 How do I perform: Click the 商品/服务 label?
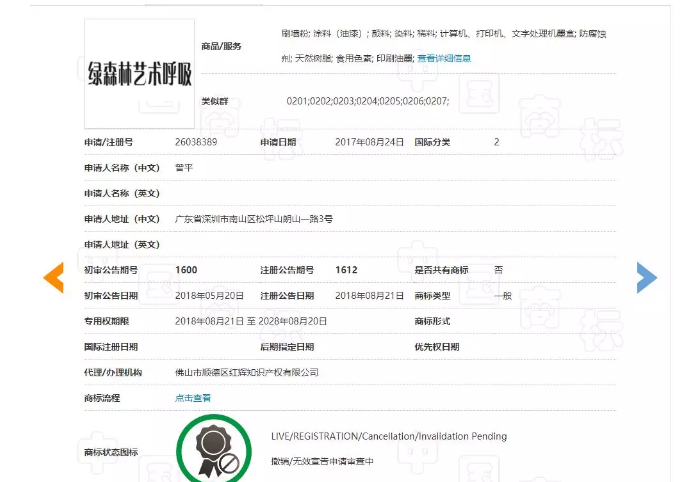pos(221,46)
